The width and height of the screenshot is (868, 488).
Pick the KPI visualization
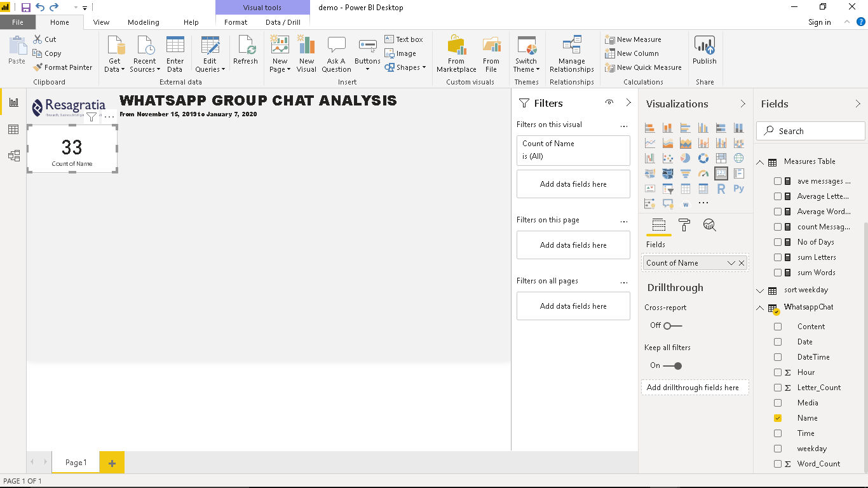point(650,189)
